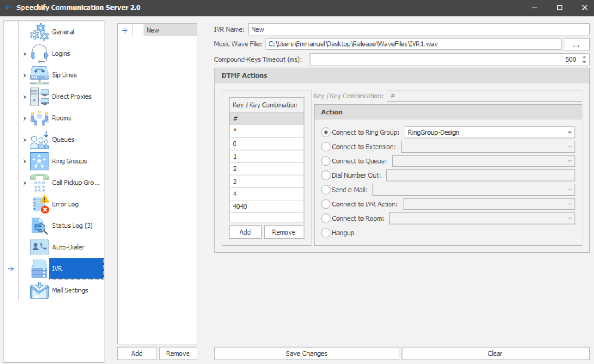Add a new DTMF key combination
Viewport: 594px width, 364px height.
[245, 232]
